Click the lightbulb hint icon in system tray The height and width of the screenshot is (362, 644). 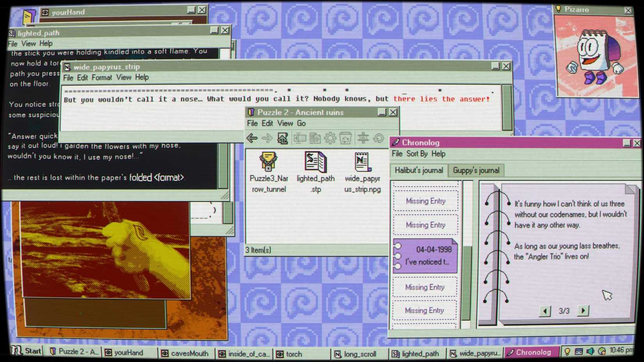[568, 351]
